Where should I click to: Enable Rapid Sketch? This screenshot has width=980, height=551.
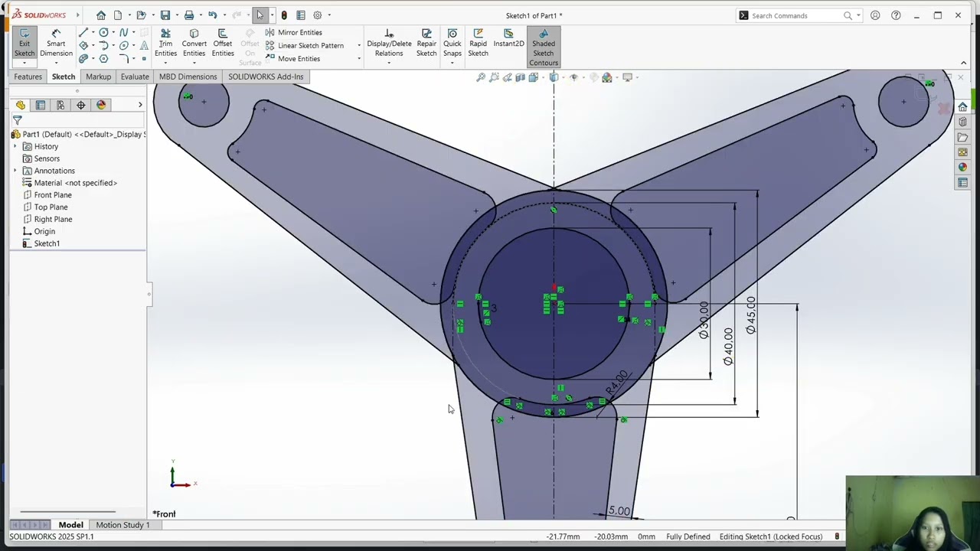point(478,43)
